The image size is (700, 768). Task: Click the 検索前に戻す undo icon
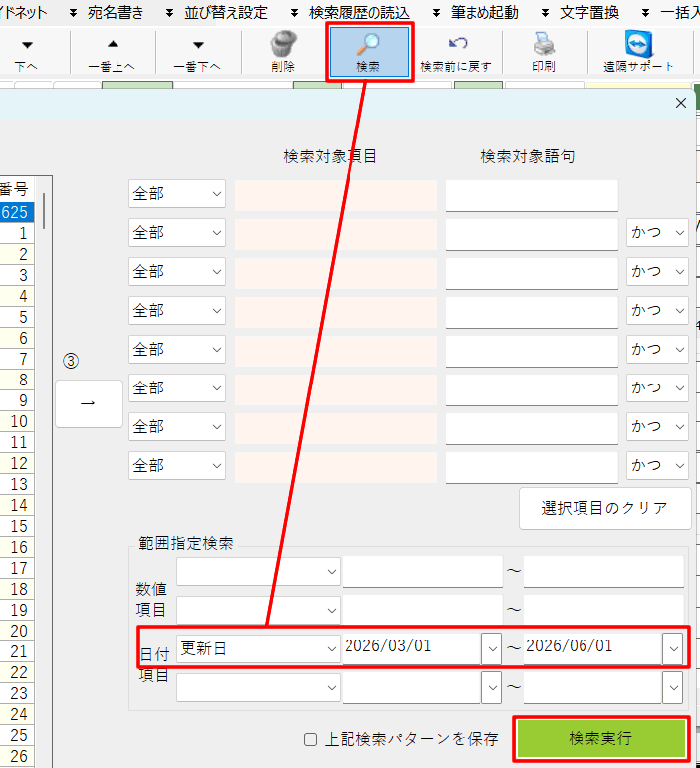click(457, 45)
